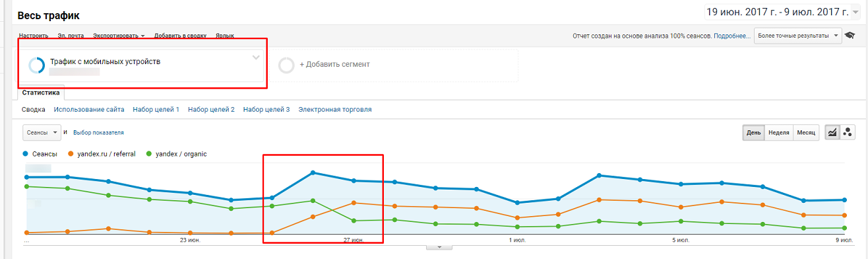Click Ярлык in toolbar
868x259 pixels.
[x=224, y=36]
